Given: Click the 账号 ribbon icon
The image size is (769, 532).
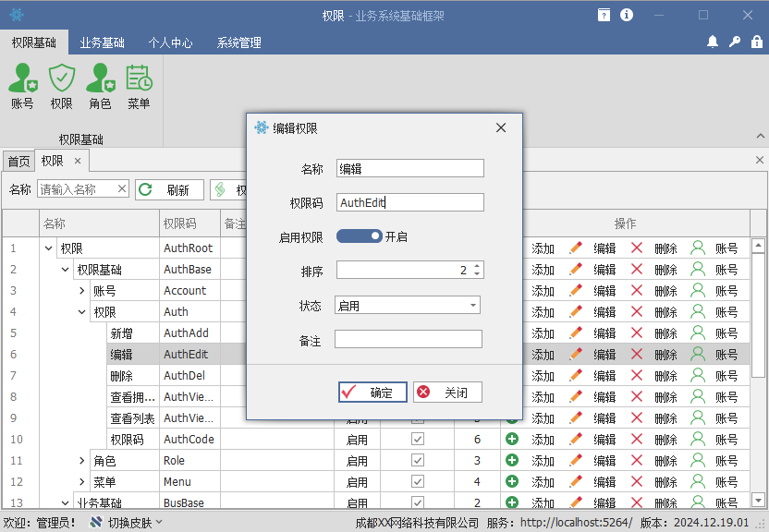Looking at the screenshot, I should point(22,87).
